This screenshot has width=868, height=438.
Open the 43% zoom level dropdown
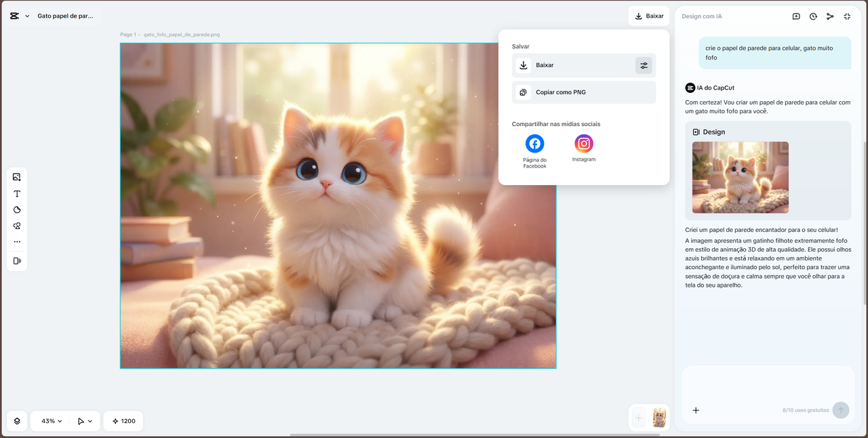tap(52, 421)
